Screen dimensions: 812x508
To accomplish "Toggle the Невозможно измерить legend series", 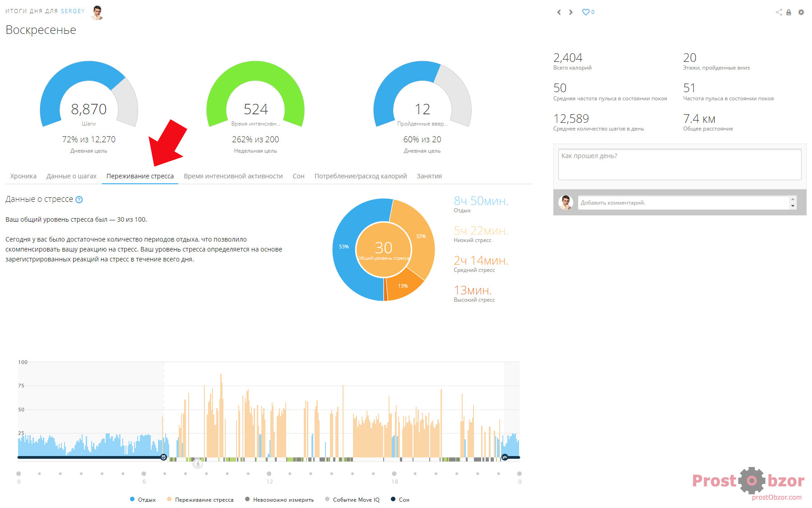I will click(x=279, y=499).
